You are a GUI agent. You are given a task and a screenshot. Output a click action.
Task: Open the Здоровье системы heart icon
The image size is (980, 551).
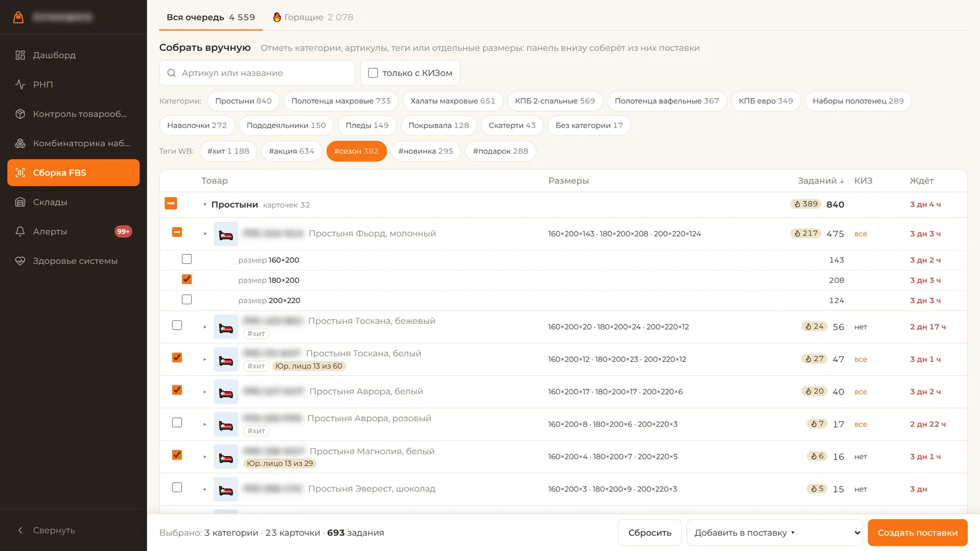pyautogui.click(x=20, y=261)
